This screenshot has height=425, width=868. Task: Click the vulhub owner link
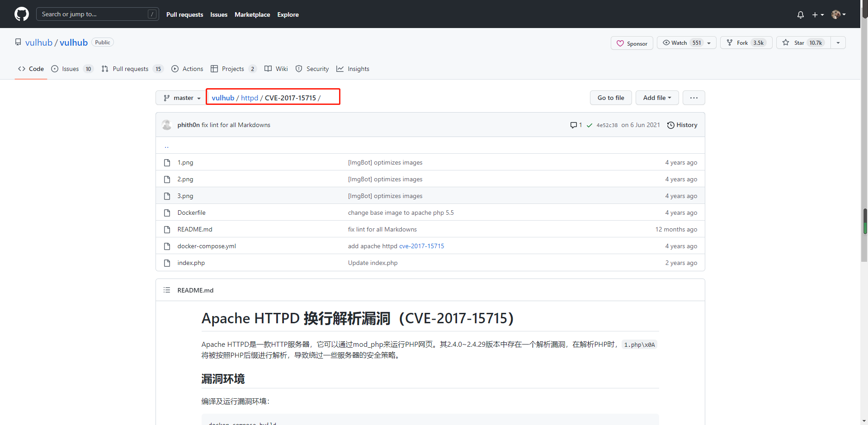[x=39, y=42]
